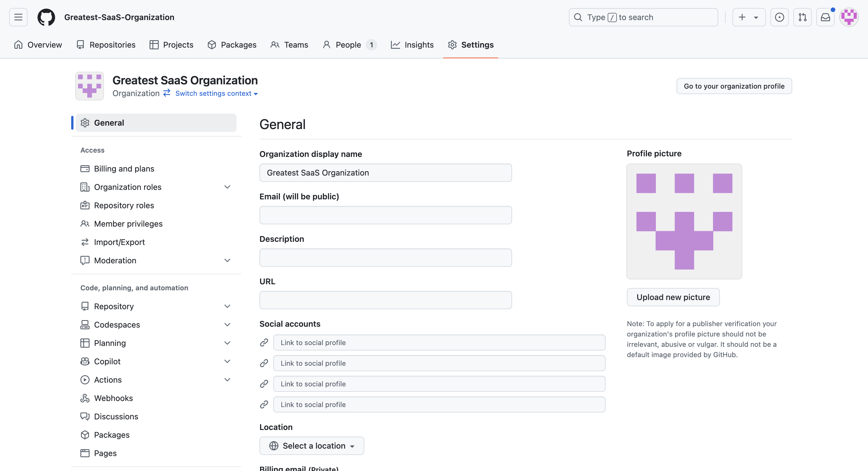Screen dimensions: 868x471
Task: Open Billing and plans settings
Action: click(x=124, y=169)
